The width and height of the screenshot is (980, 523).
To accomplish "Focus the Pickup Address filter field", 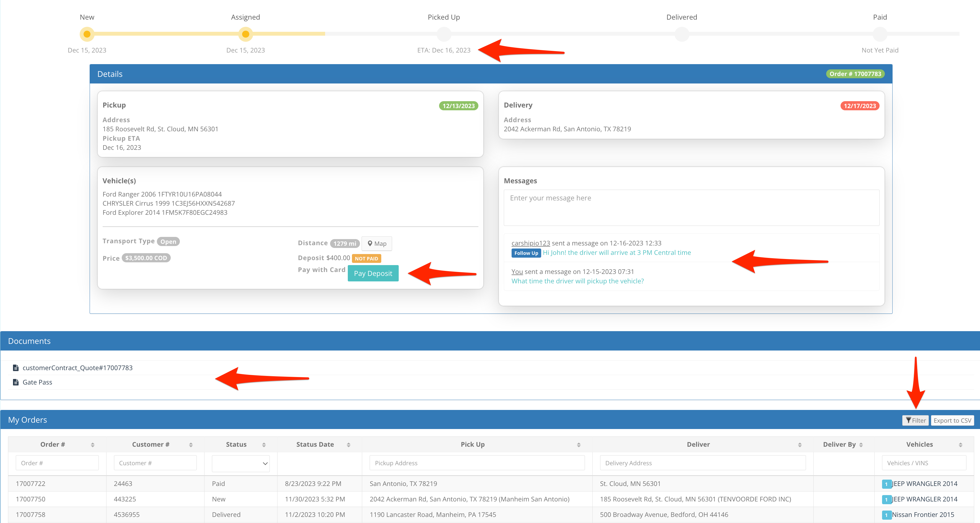I will click(x=477, y=463).
